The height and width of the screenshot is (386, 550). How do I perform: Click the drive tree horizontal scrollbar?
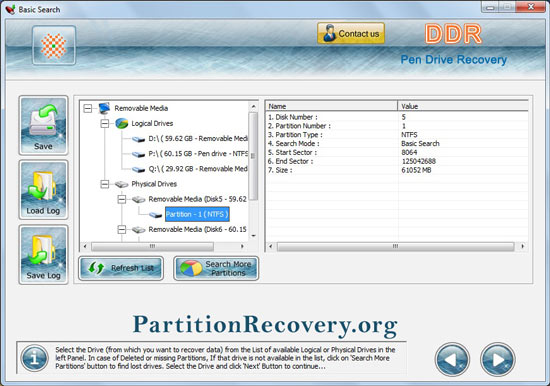(163, 246)
